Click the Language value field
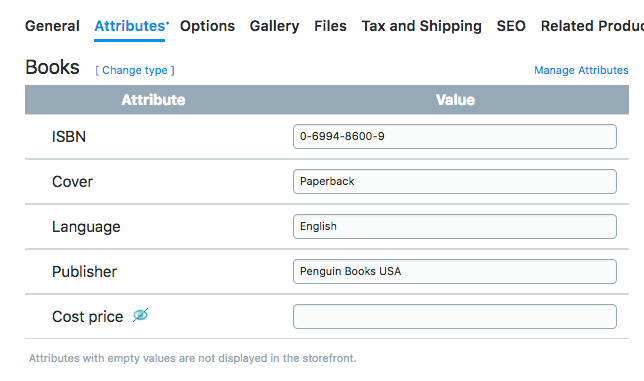The width and height of the screenshot is (644, 381). click(455, 226)
